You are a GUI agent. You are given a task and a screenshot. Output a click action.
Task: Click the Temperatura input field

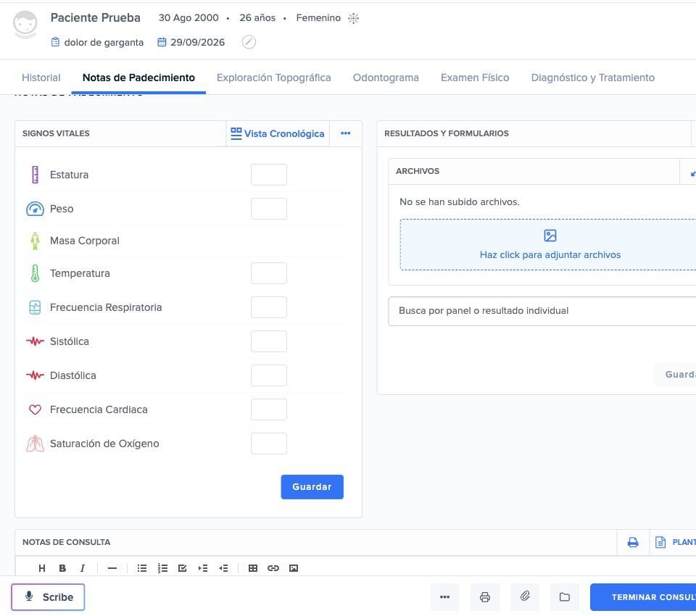tap(269, 273)
